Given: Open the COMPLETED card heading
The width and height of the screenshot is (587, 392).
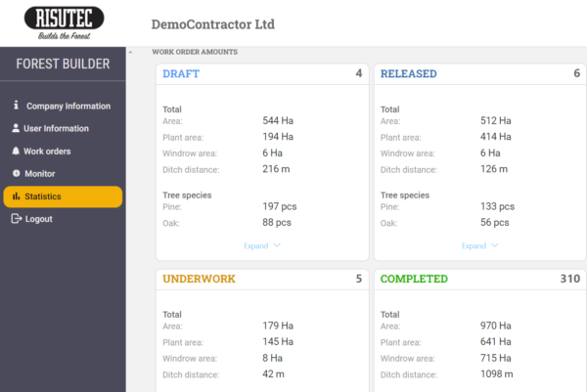Looking at the screenshot, I should 414,279.
